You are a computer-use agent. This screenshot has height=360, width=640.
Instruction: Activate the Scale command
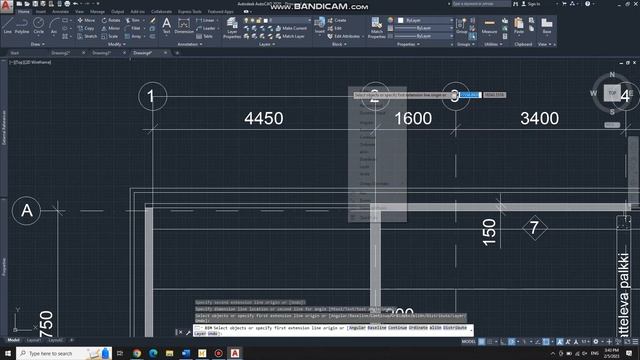point(110,36)
